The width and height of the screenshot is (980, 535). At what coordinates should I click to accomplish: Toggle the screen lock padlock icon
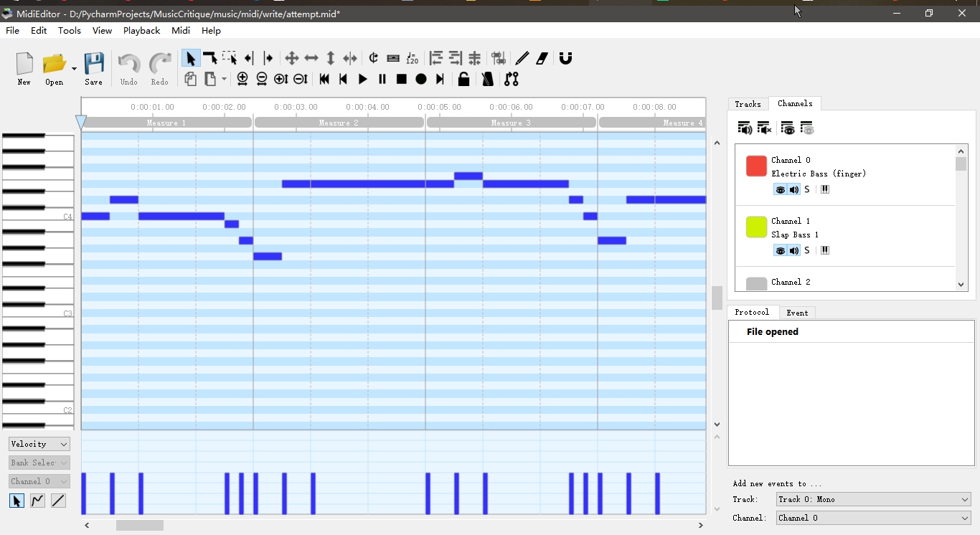(464, 79)
